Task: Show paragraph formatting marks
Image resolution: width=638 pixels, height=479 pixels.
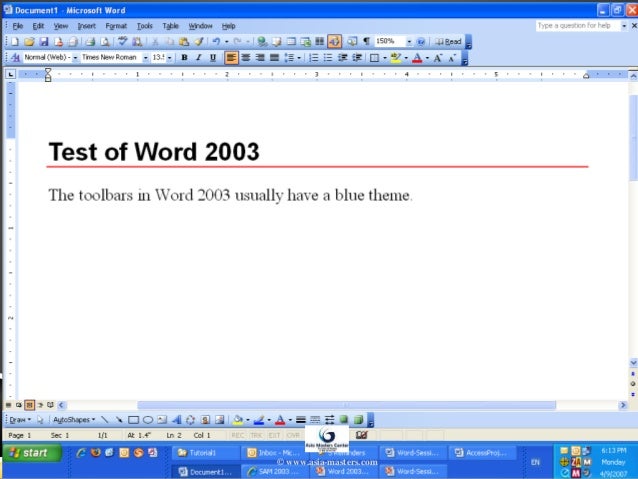Action: [x=366, y=42]
